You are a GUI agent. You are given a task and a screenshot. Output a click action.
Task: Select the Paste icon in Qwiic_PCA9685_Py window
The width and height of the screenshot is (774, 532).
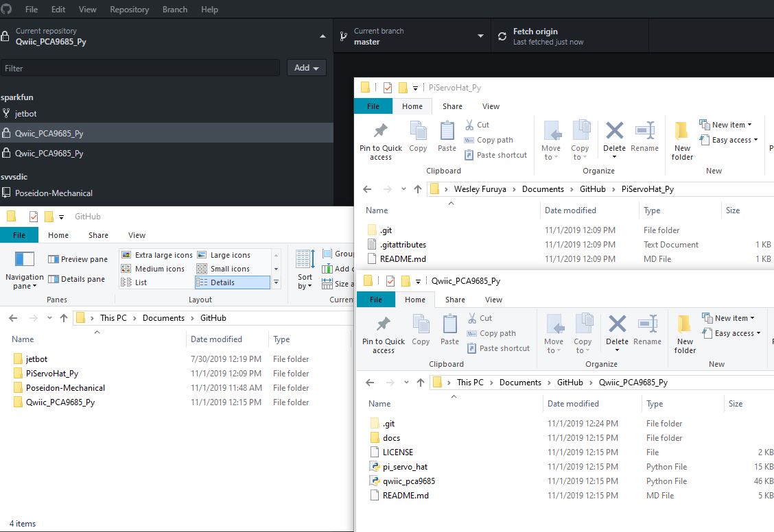tap(449, 329)
